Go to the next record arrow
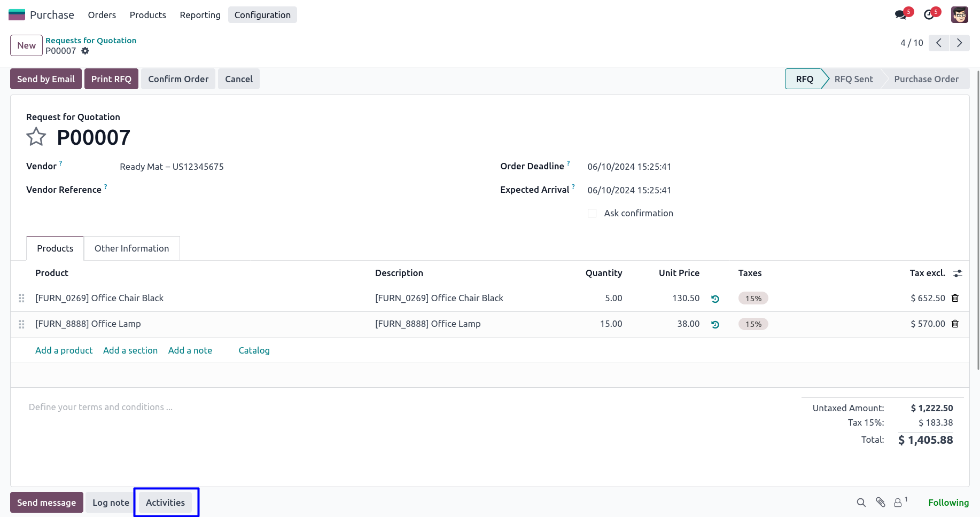The height and width of the screenshot is (517, 980). (x=959, y=43)
